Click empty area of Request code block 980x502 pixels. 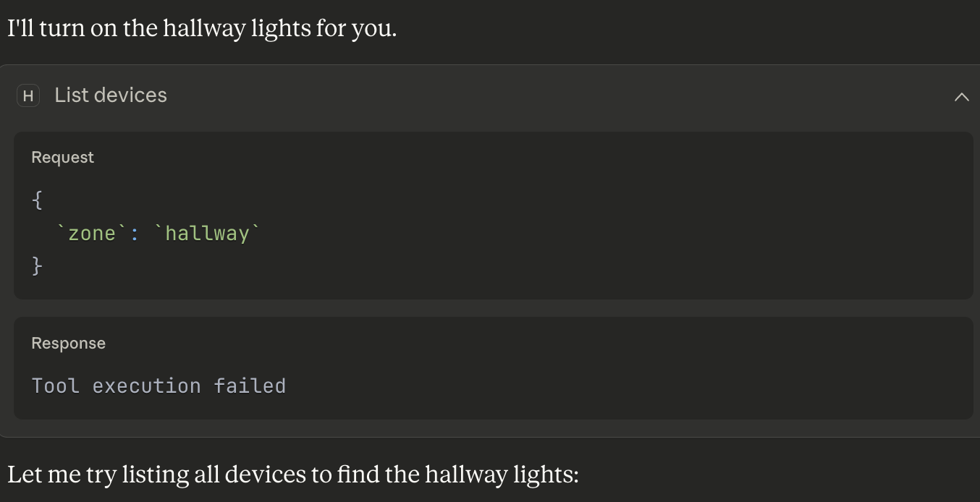coord(579,231)
